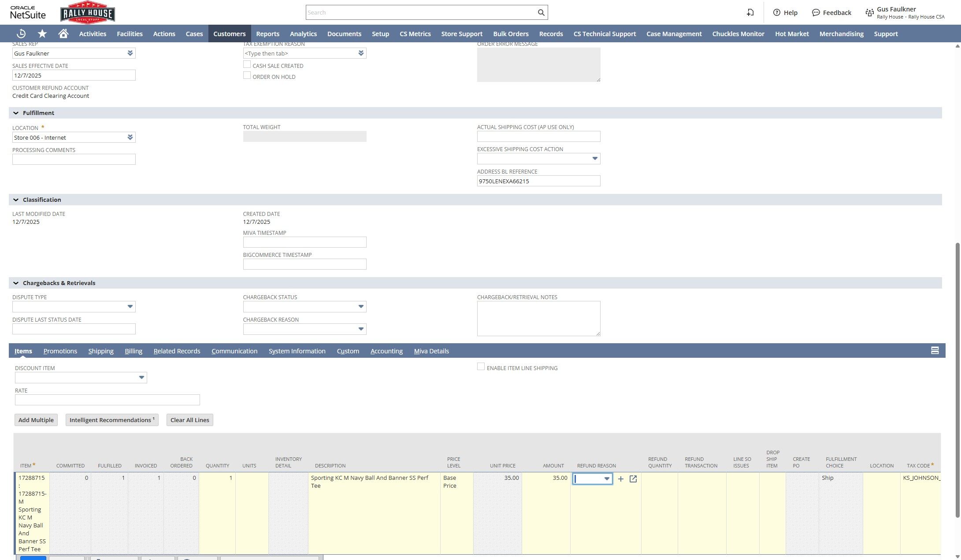Screen dimensions: 961x560
Task: Click the search magnifier icon
Action: (541, 12)
